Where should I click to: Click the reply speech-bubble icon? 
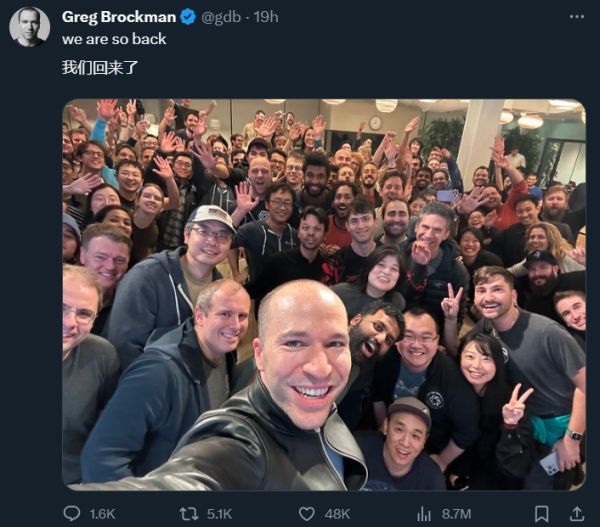pos(72,513)
